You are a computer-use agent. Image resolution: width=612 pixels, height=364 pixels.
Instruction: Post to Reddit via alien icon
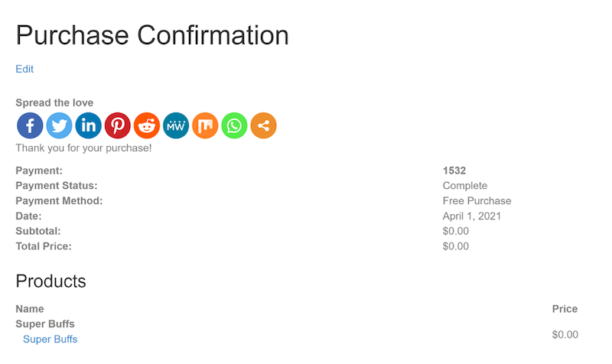pyautogui.click(x=147, y=125)
